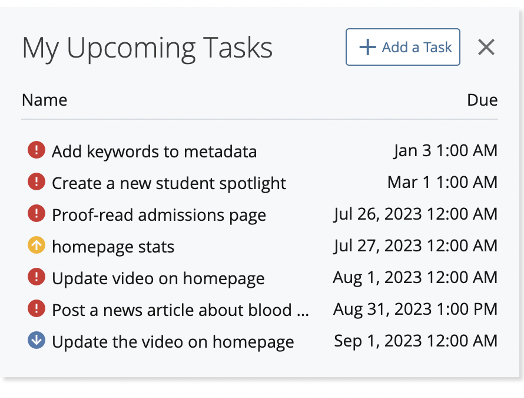Open the Proof-read admissions page task

[159, 215]
